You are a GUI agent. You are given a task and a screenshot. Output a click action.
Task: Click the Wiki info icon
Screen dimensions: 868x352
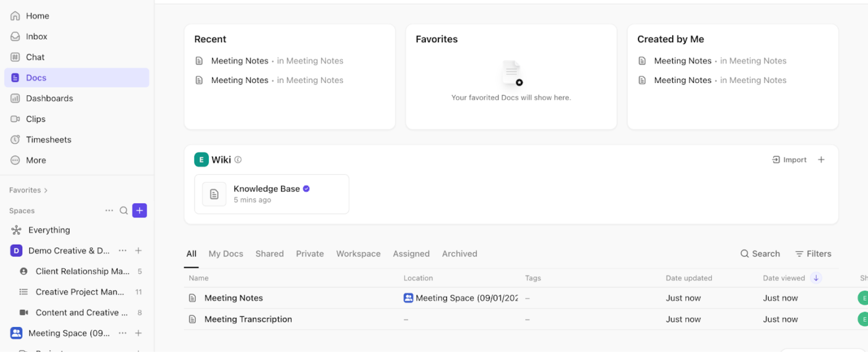point(238,160)
